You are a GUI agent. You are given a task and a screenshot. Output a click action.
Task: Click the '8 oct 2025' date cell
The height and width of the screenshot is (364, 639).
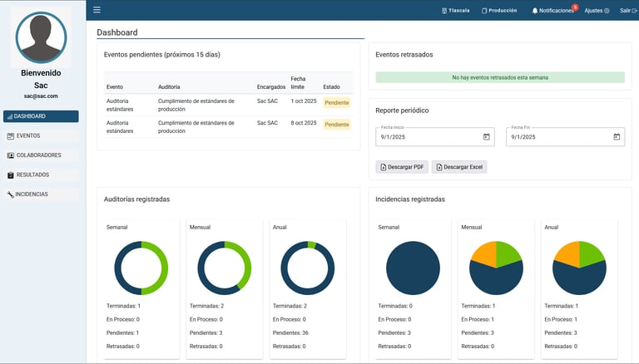[304, 123]
